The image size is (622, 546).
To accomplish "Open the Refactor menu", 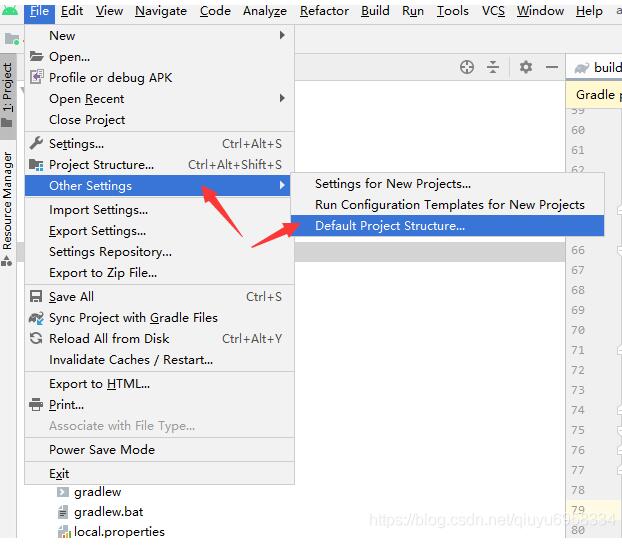I will [324, 11].
